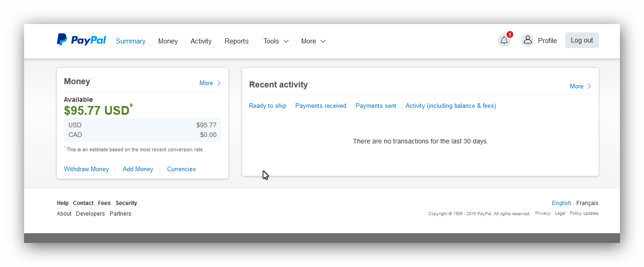Expand the More dropdown in navigation
Viewport: 644px width, 267px height.
313,41
